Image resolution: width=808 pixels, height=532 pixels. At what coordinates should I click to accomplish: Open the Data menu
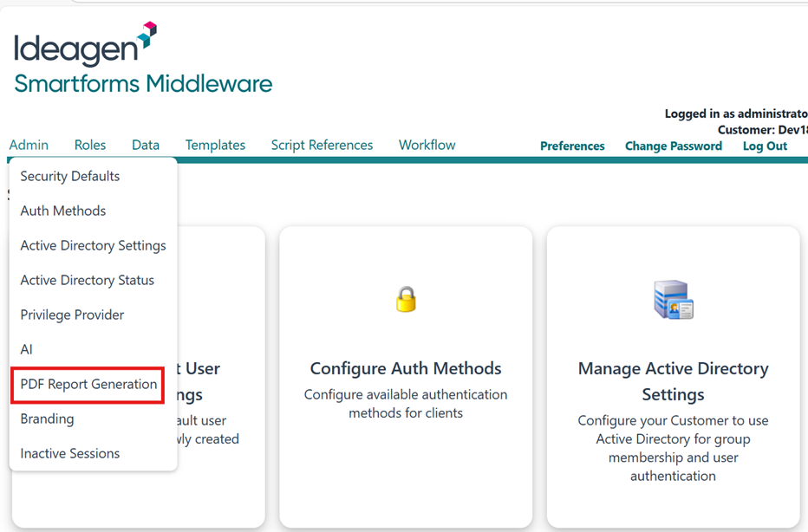pyautogui.click(x=146, y=146)
